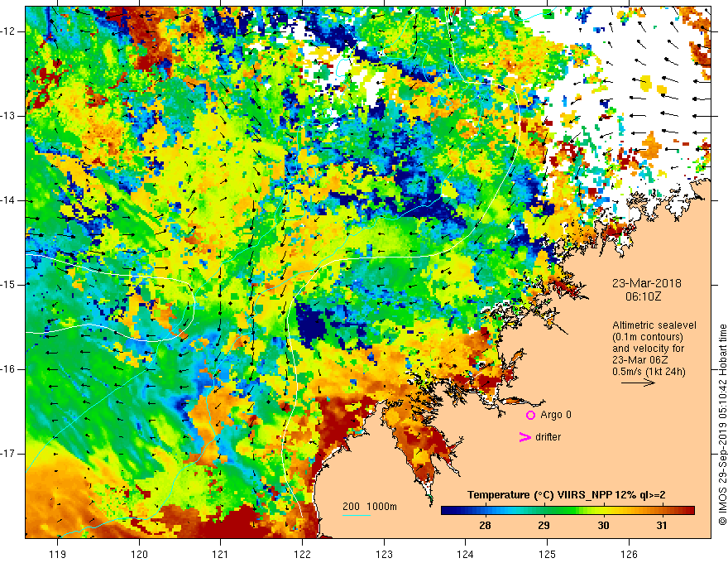Click the '23-Mar-2018' date text
The height and width of the screenshot is (563, 728).
pyautogui.click(x=647, y=283)
